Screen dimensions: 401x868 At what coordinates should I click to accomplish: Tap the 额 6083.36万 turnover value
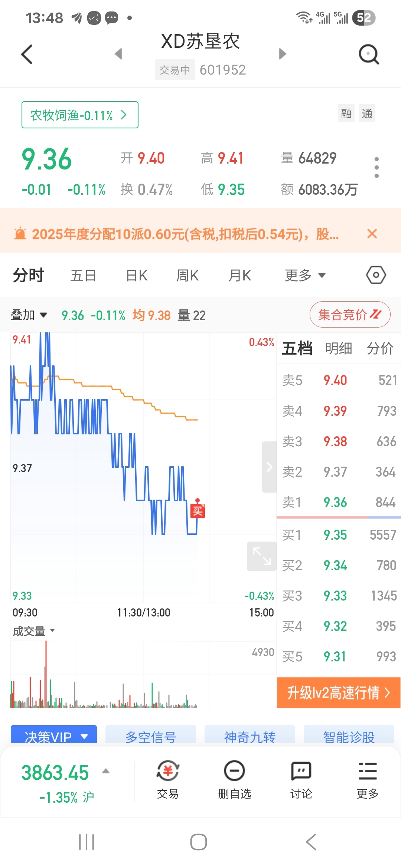coord(319,190)
